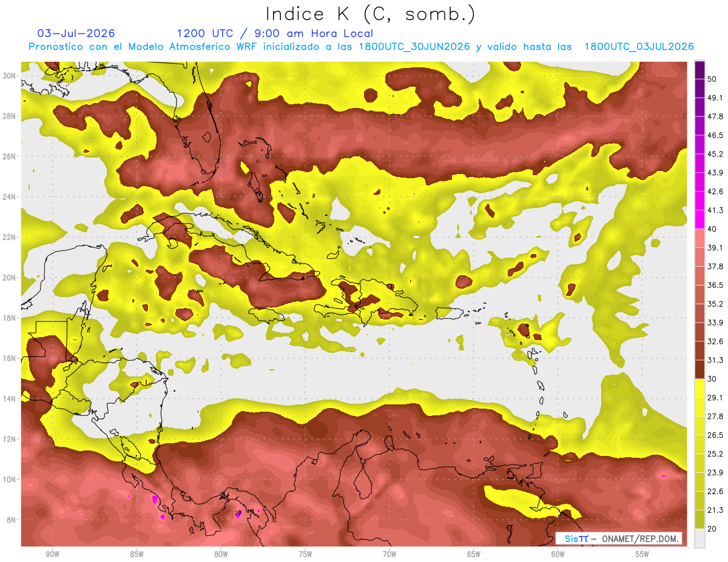Click the colorbar value 20

coord(713,529)
